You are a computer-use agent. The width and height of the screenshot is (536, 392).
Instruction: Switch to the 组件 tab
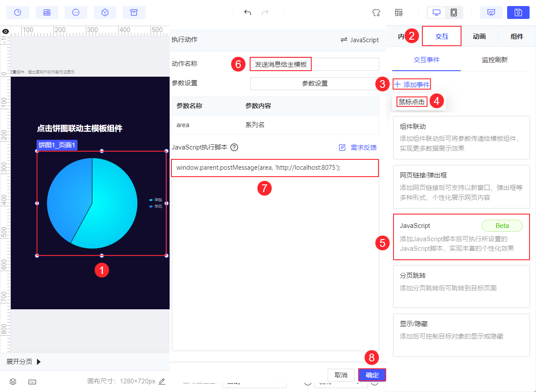pos(517,37)
